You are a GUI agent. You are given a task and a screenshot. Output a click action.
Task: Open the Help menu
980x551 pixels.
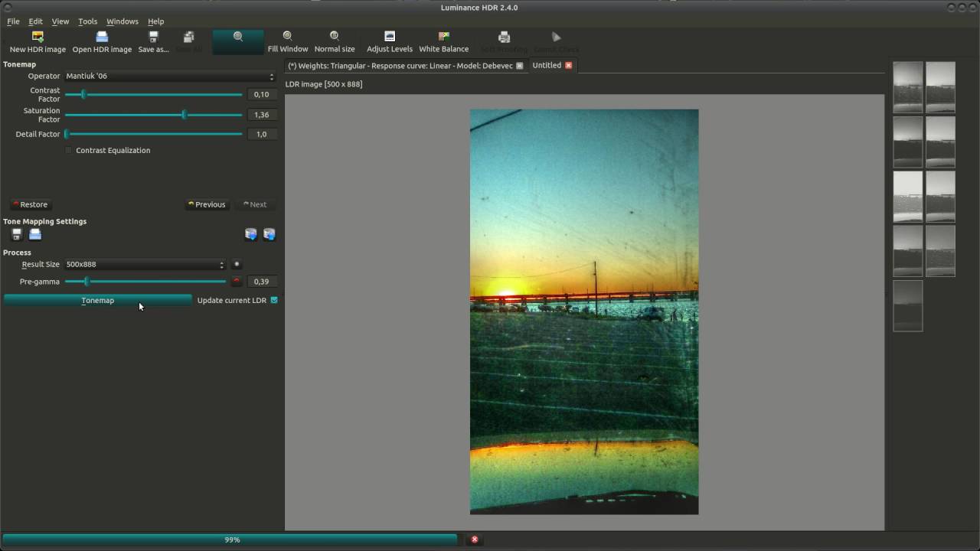coord(156,21)
